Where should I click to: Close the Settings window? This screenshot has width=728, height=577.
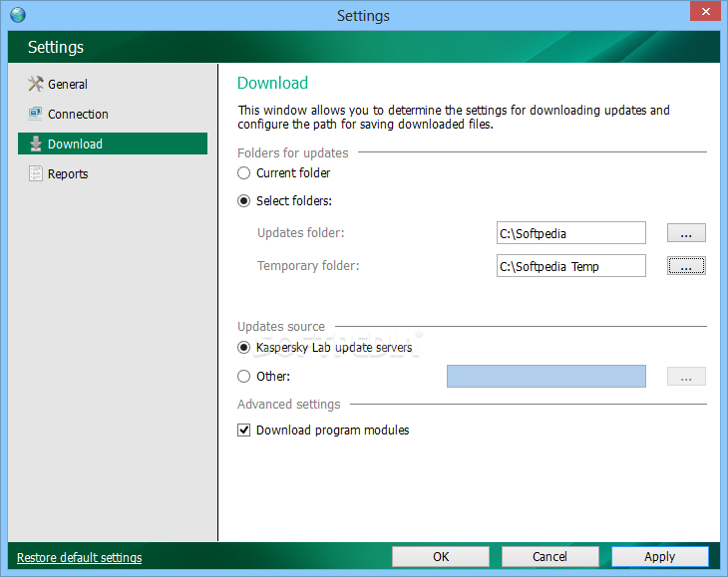coord(705,11)
